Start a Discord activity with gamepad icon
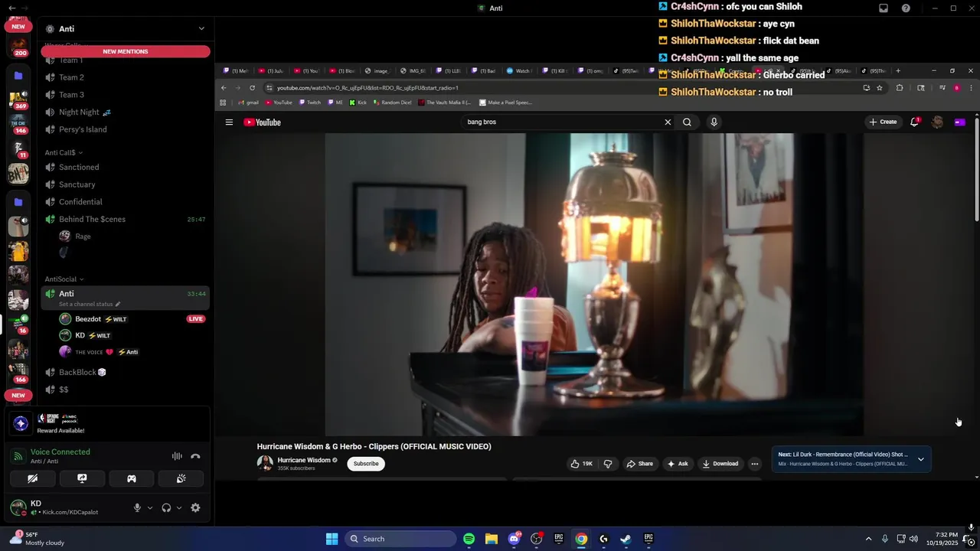 [132, 478]
